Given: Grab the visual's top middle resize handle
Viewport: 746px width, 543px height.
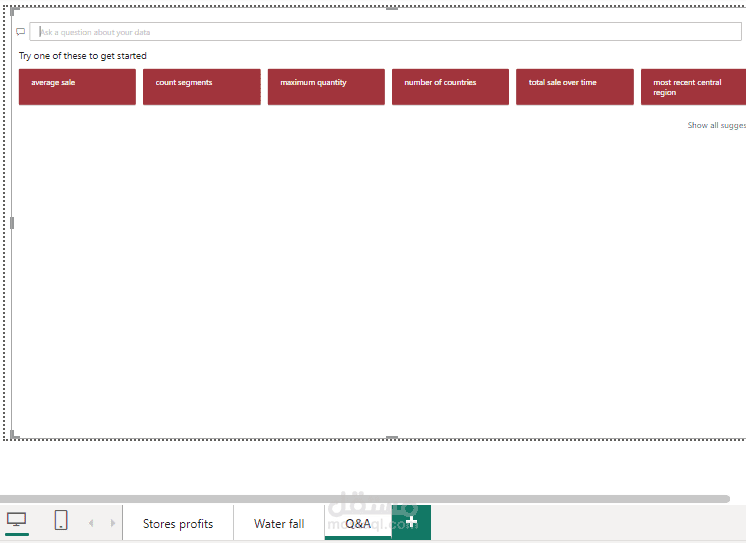Looking at the screenshot, I should coord(392,8).
